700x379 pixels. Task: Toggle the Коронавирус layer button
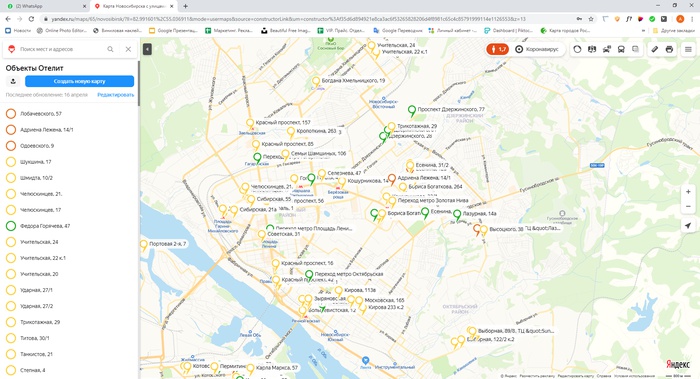pyautogui.click(x=537, y=49)
